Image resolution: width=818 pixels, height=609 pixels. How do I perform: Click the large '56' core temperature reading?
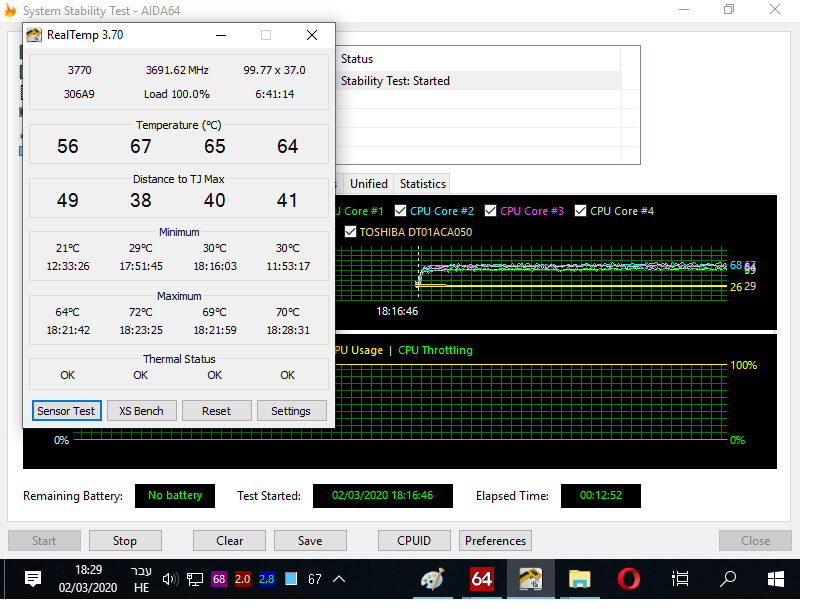point(68,147)
